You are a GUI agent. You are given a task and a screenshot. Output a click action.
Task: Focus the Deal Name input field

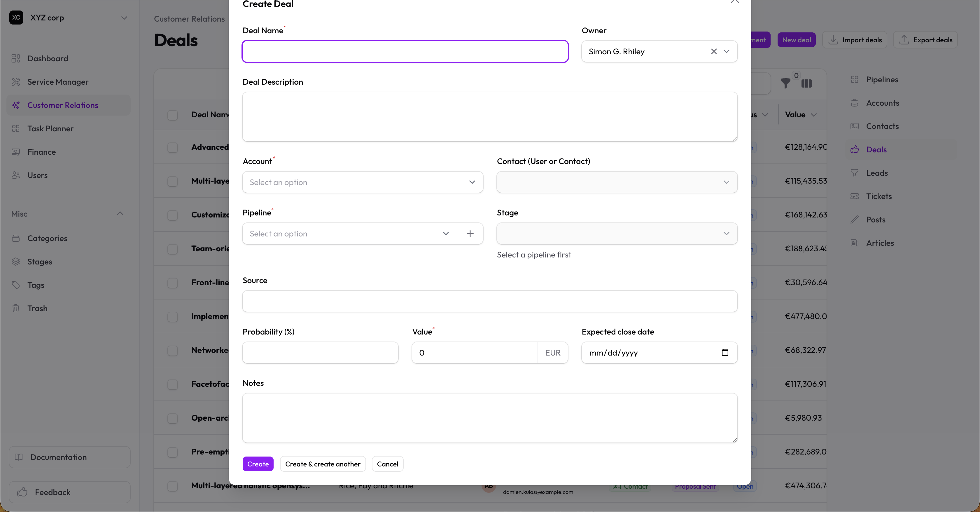pyautogui.click(x=405, y=51)
